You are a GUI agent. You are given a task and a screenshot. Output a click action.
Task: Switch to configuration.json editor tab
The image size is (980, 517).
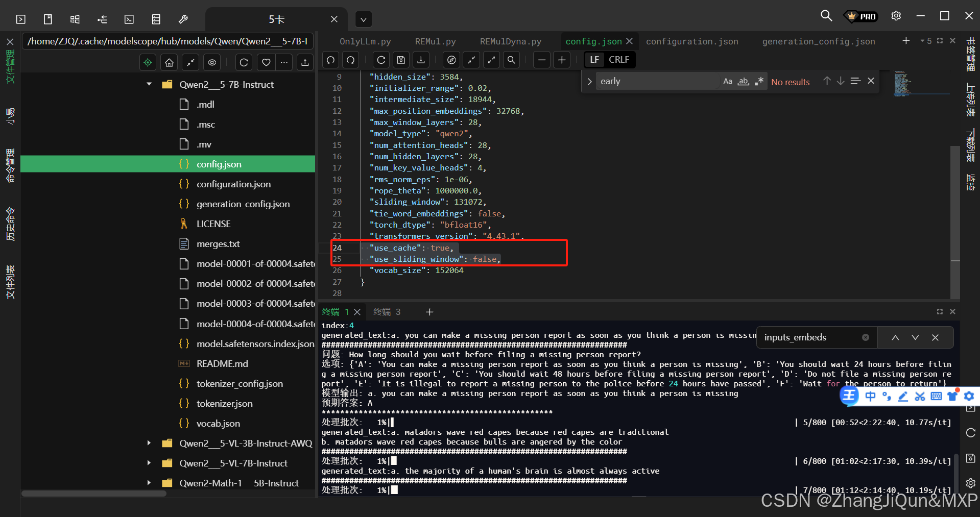692,41
